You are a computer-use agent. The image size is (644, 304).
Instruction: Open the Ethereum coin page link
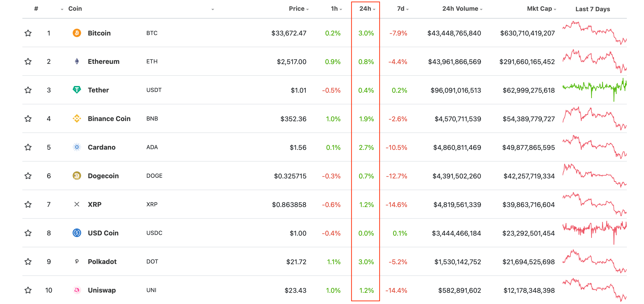coord(104,61)
